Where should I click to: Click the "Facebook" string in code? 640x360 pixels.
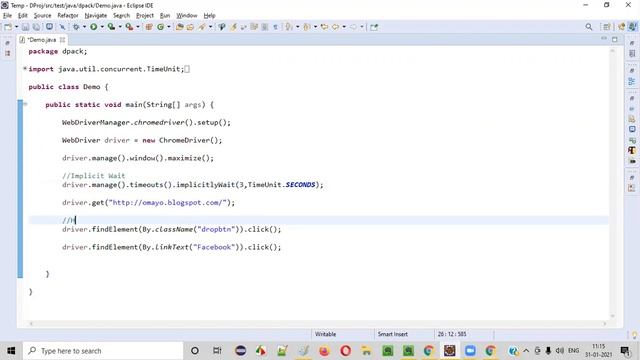(x=214, y=247)
